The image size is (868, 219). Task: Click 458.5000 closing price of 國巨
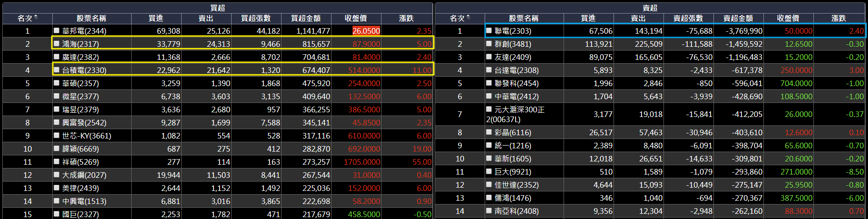(364, 214)
